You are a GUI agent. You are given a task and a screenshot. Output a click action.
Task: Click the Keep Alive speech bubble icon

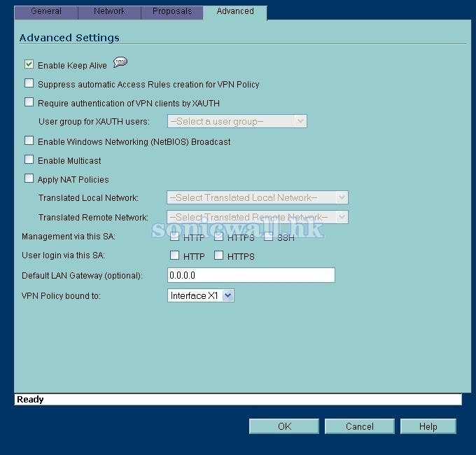[120, 63]
